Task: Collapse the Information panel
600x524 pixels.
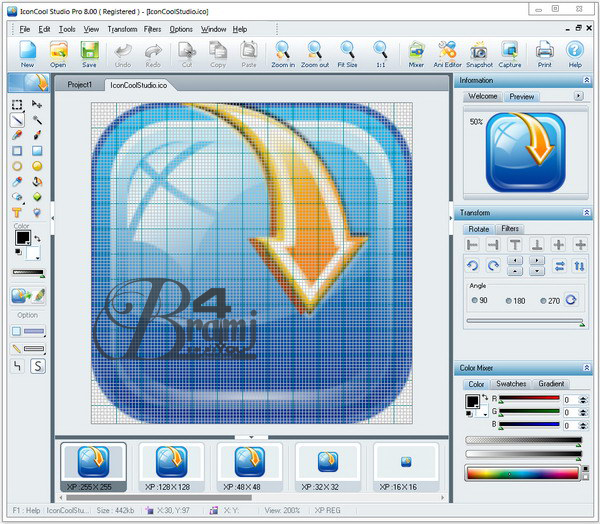Action: [584, 80]
